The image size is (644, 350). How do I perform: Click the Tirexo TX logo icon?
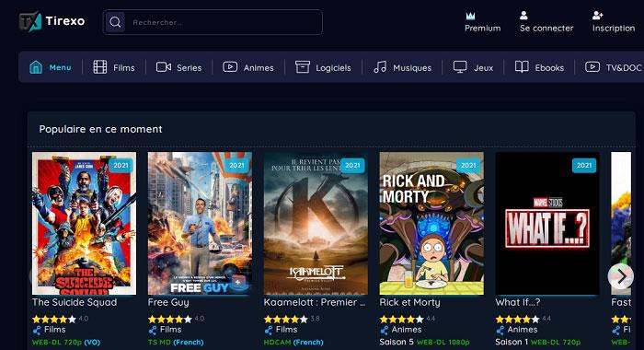pos(30,21)
